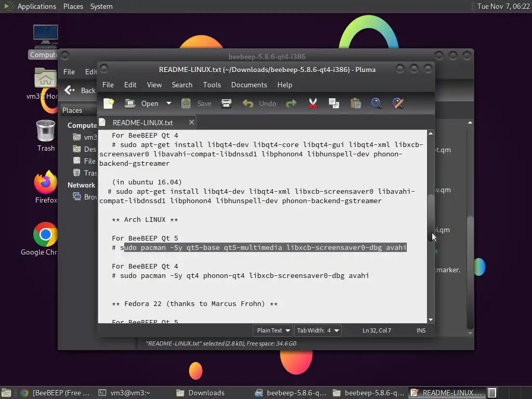Click the Ln 32, Col 7 status text
This screenshot has height=399, width=532.
(x=377, y=330)
